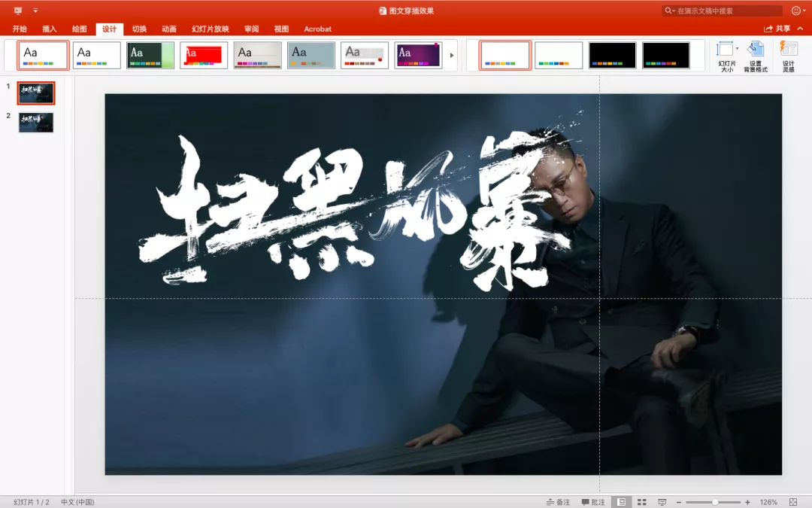812x508 pixels.
Task: Switch to the 视图 view tab
Action: [281, 29]
